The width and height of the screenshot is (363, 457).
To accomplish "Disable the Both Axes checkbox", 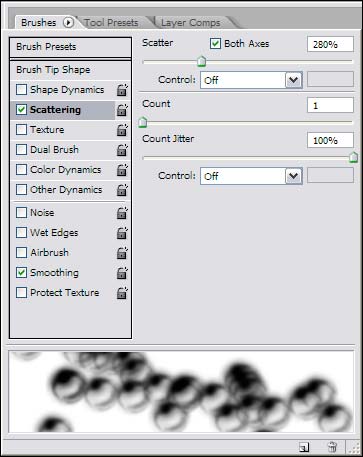I will coord(215,44).
